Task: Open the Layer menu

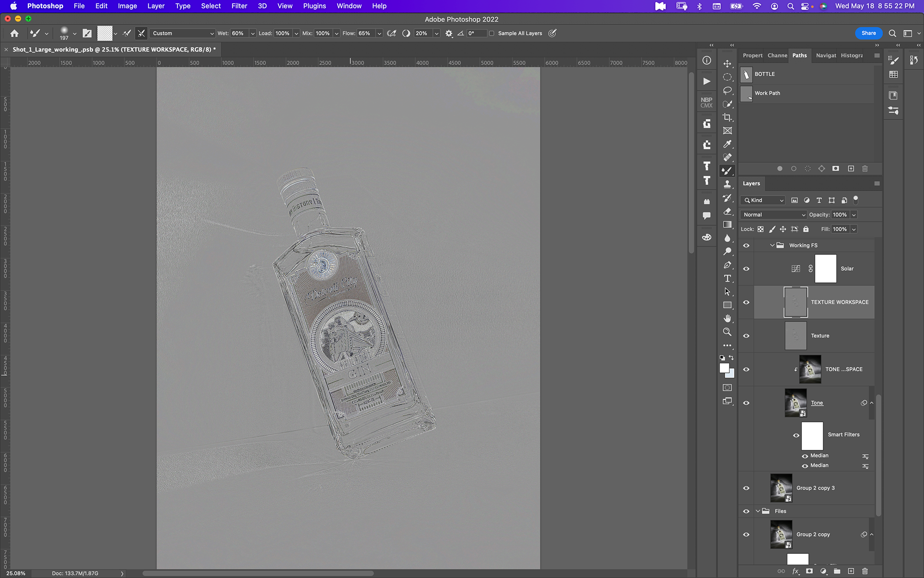Action: (x=156, y=6)
